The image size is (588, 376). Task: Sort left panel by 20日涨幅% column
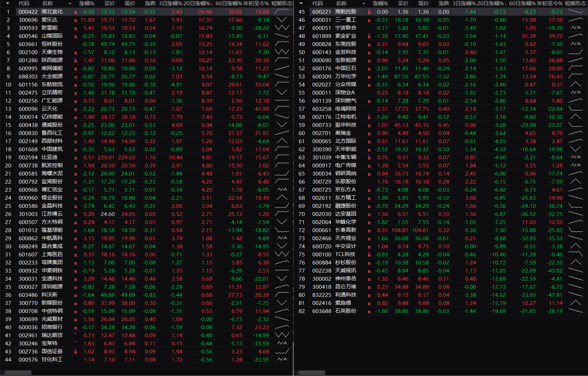[x=198, y=4]
